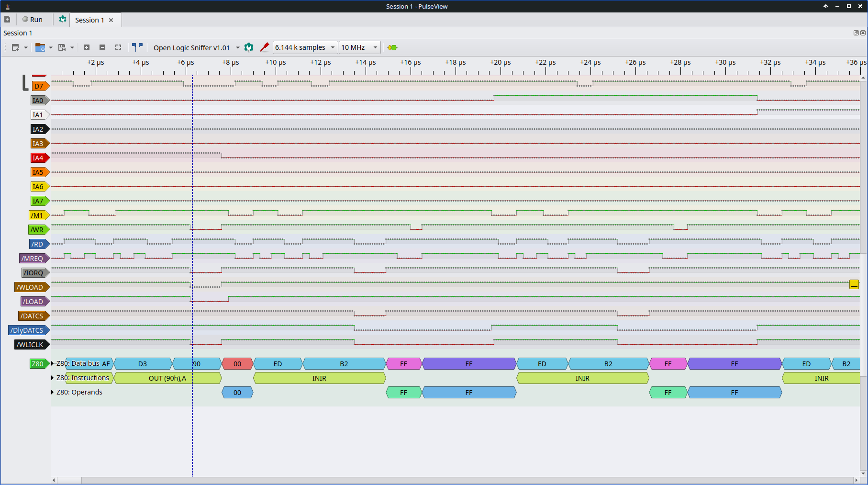Click the OUT (90h),A instruction annotation
The width and height of the screenshot is (868, 485).
click(167, 378)
